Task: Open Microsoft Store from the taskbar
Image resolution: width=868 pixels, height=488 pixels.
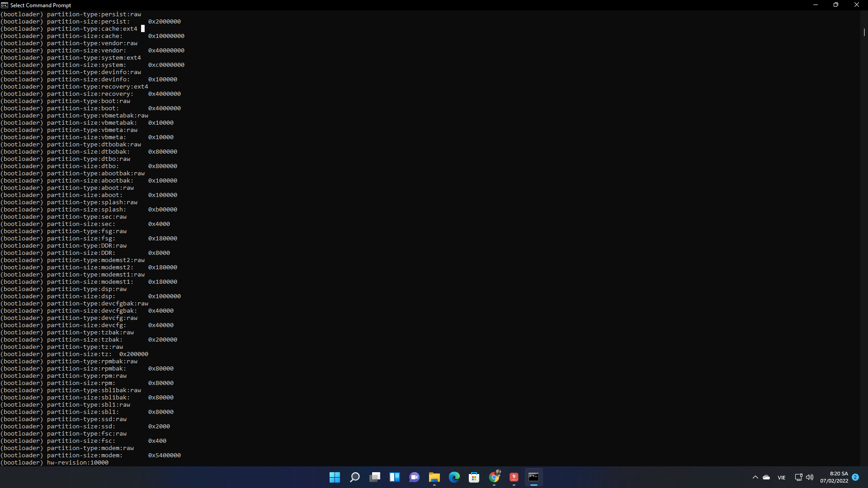Action: [474, 477]
